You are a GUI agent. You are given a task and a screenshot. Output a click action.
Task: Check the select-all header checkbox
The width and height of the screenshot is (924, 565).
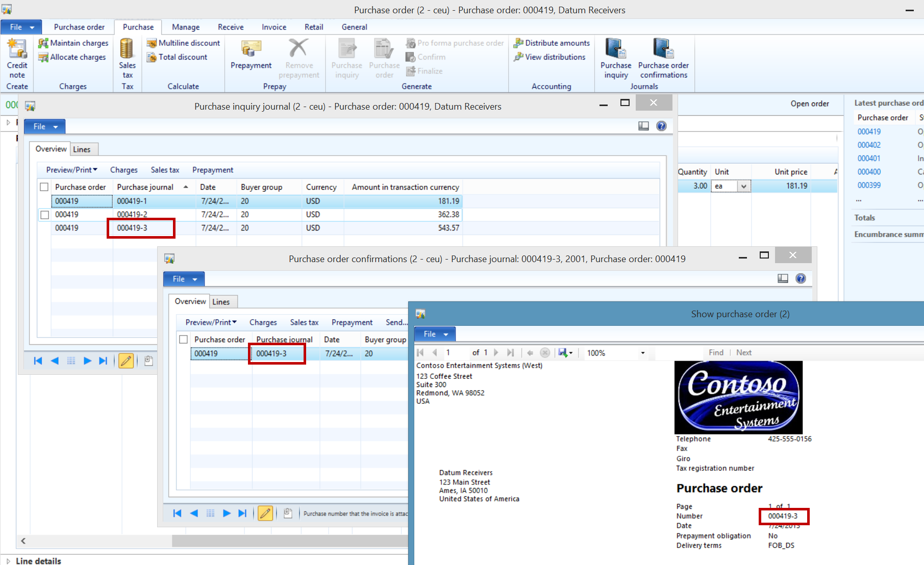pos(44,187)
